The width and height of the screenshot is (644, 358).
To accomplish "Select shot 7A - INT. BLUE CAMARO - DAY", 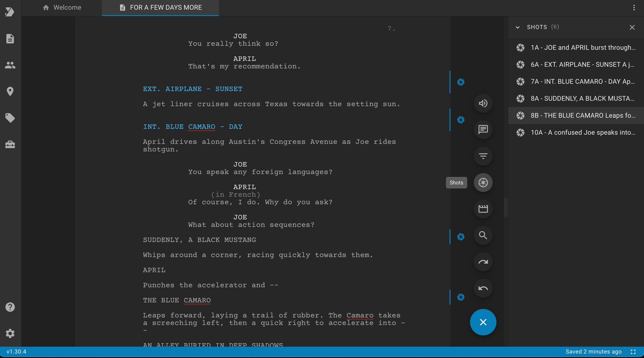I will (x=576, y=82).
